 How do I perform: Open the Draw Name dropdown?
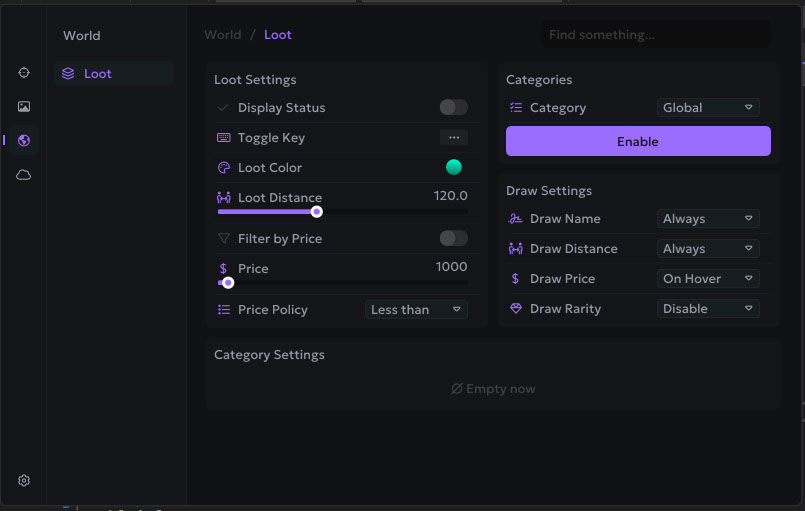click(x=708, y=219)
